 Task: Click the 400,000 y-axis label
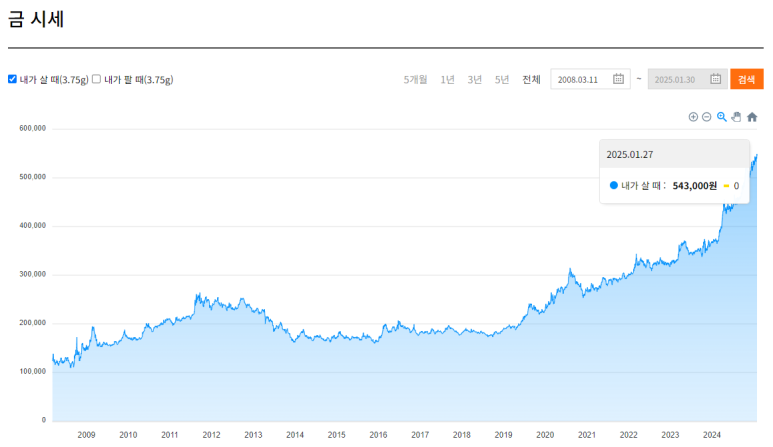(33, 226)
